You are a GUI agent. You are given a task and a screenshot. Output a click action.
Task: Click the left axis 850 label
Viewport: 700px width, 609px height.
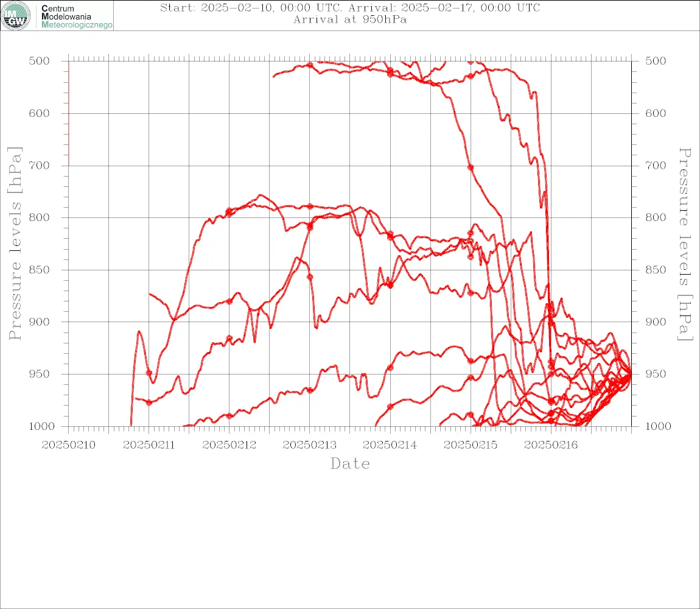(x=40, y=270)
